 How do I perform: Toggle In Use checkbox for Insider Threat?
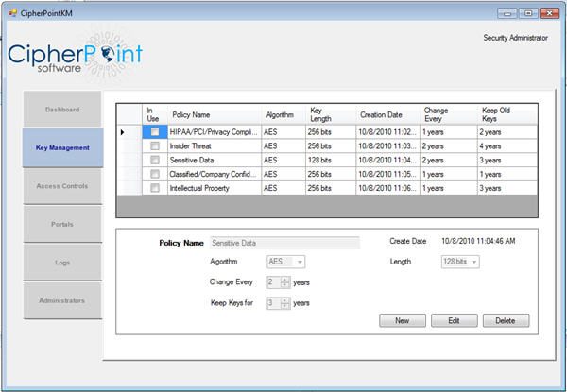coord(155,146)
